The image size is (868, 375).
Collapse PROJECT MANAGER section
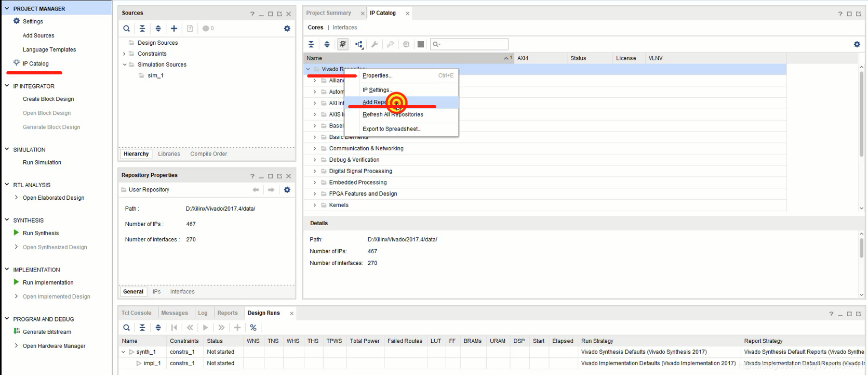(7, 8)
